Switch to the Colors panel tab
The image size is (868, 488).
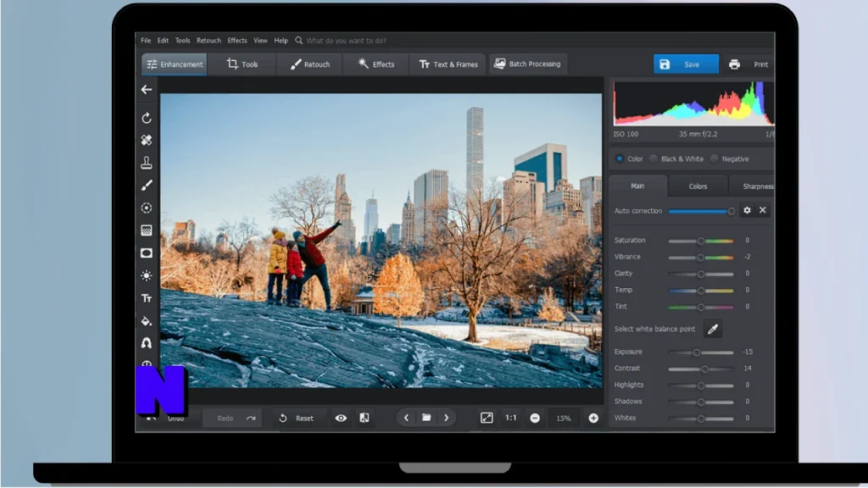coord(698,186)
